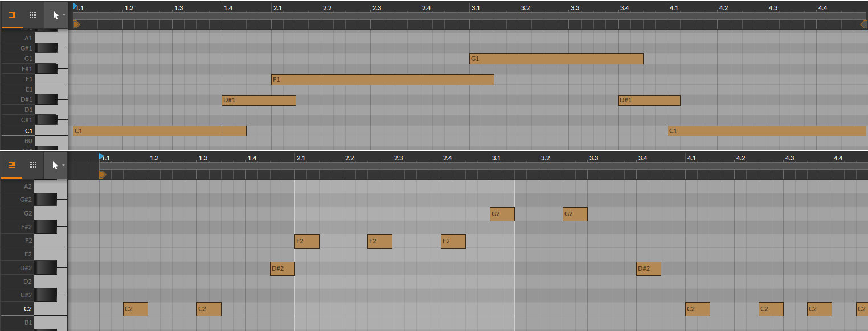Switch lower editor to drum grid view icon
Viewport: 868px width, 331px height.
pos(33,165)
